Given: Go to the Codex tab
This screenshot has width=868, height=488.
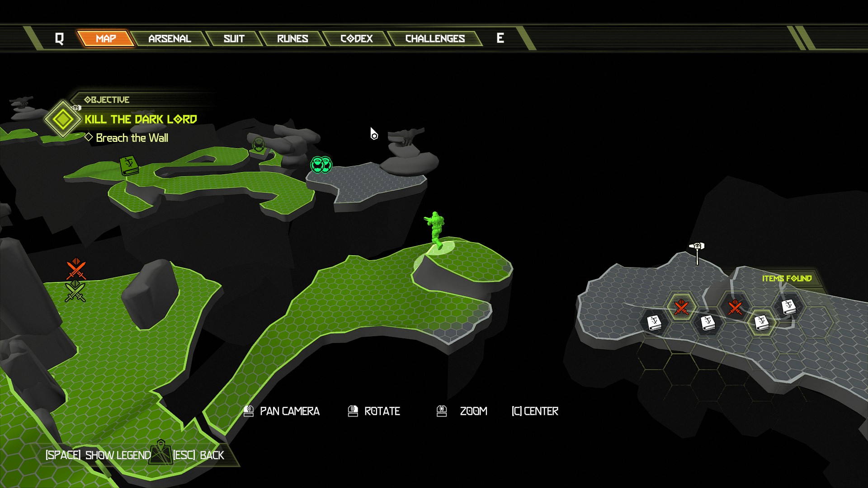Looking at the screenshot, I should point(356,39).
